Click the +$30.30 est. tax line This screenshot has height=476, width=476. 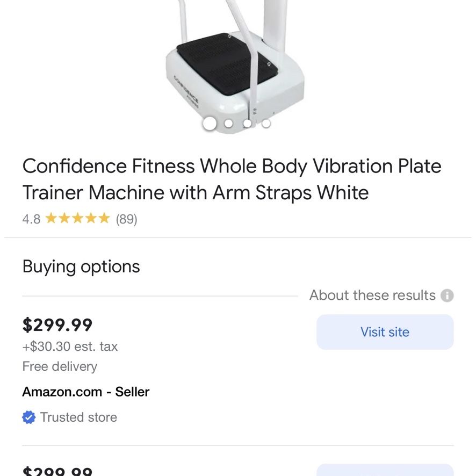tap(70, 347)
